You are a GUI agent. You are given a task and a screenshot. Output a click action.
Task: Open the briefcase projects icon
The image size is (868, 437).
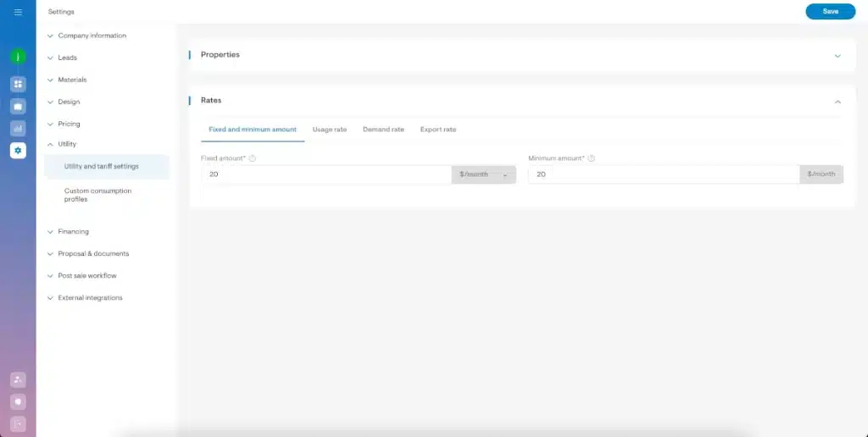tap(18, 106)
